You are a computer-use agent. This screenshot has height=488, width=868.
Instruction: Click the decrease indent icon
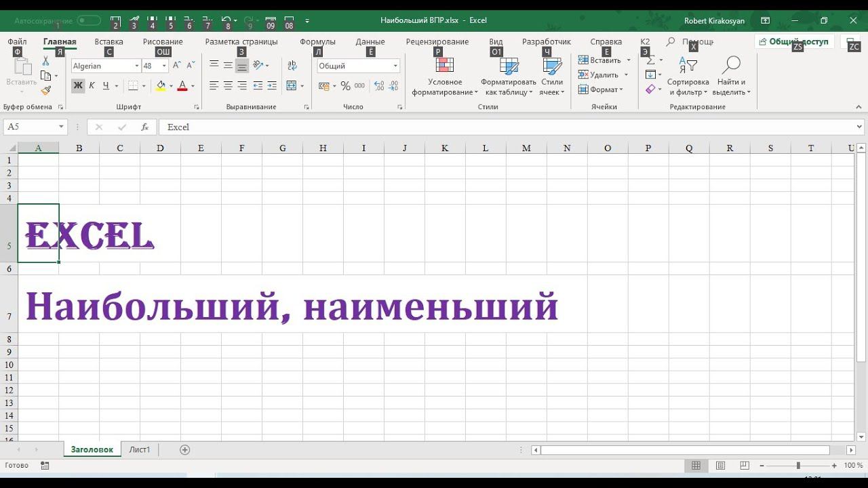point(258,86)
